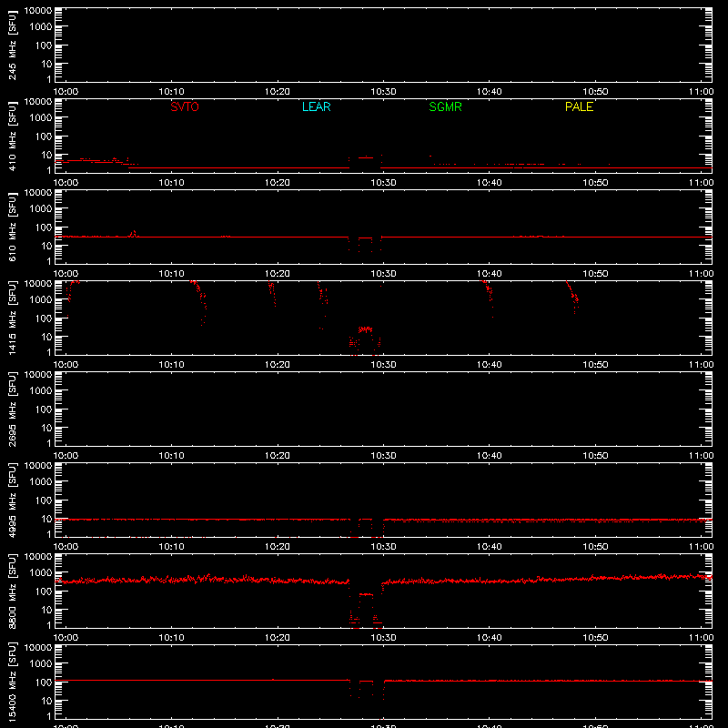The height and width of the screenshot is (728, 728).
Task: Click the cyan LEAR station legend label
Action: 316,106
